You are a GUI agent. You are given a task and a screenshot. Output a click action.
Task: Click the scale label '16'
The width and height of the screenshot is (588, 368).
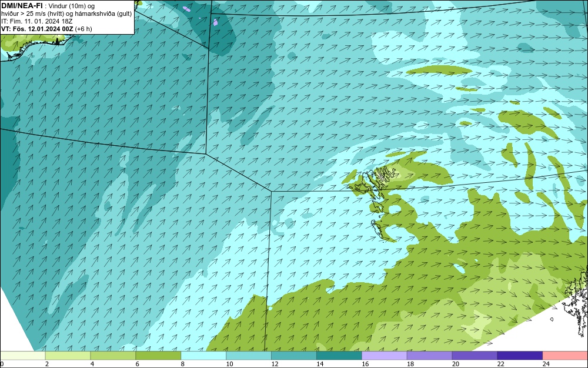click(365, 364)
